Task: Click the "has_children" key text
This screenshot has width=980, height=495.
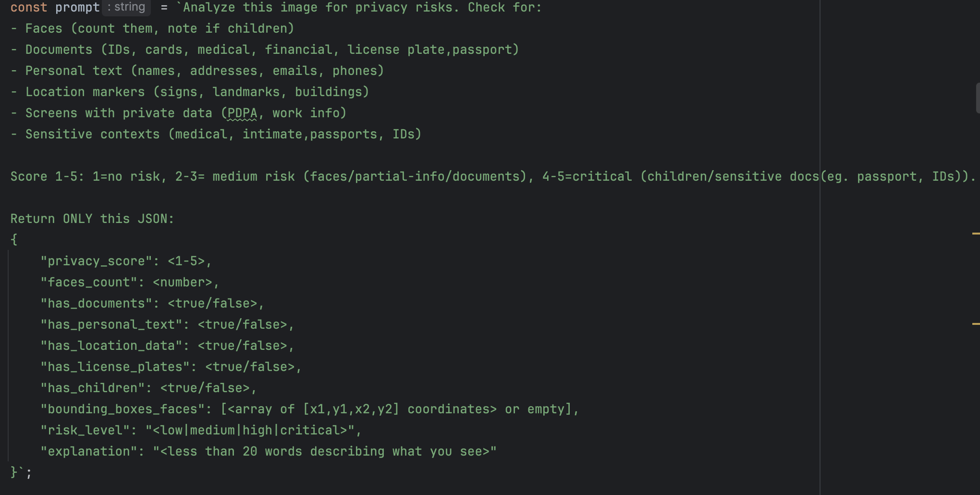Action: coord(93,388)
